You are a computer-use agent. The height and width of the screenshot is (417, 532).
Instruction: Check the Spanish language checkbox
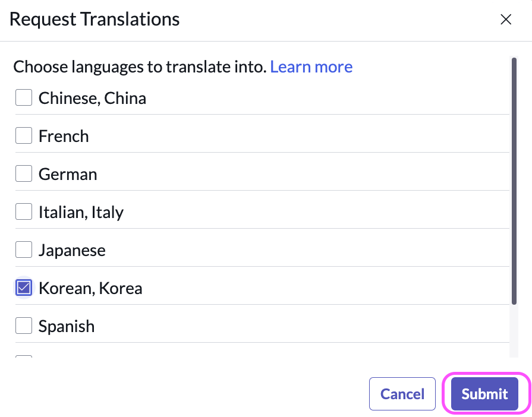[x=23, y=325]
